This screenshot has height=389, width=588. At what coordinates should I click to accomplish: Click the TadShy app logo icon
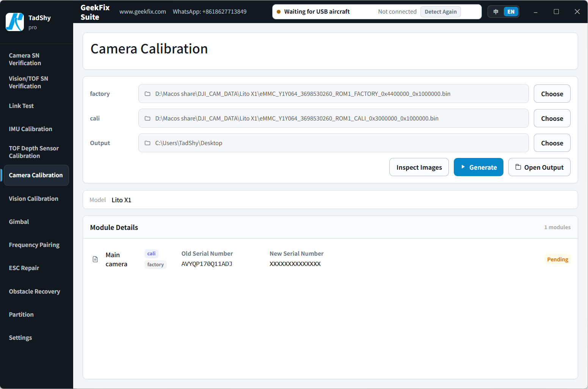15,22
